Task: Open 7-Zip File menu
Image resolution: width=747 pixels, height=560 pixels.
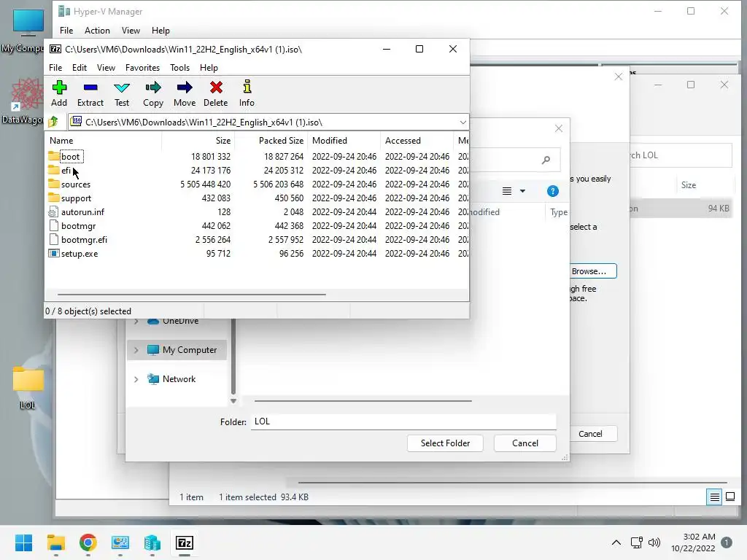Action: tap(55, 68)
